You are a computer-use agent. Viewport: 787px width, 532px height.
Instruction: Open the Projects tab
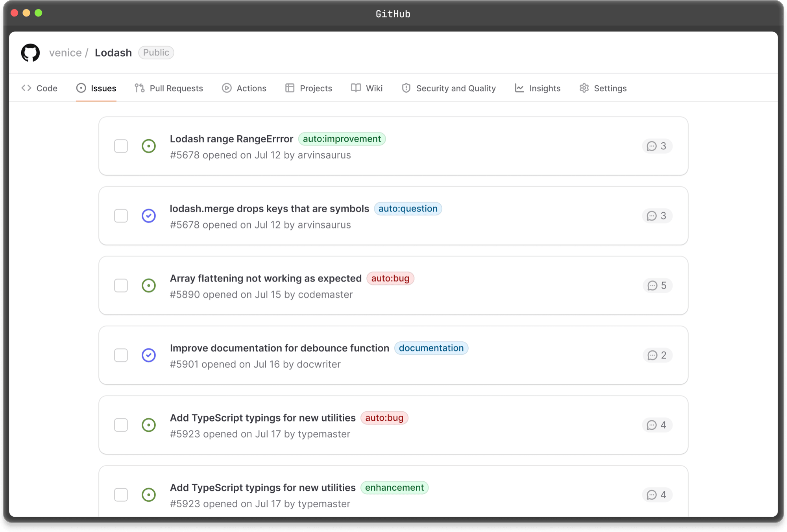[309, 88]
